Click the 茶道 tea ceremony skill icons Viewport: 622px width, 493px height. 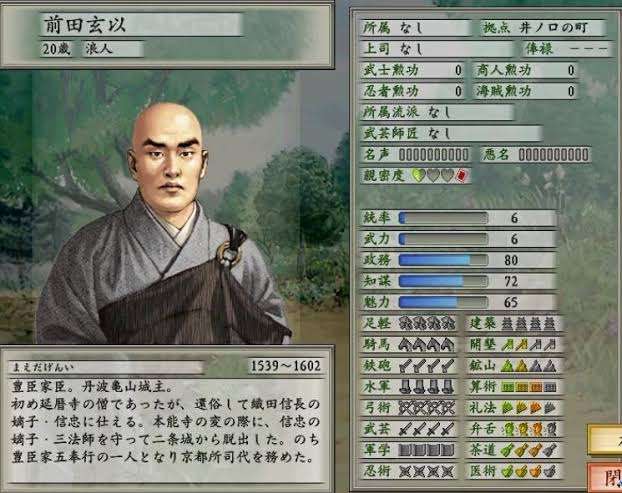point(528,450)
